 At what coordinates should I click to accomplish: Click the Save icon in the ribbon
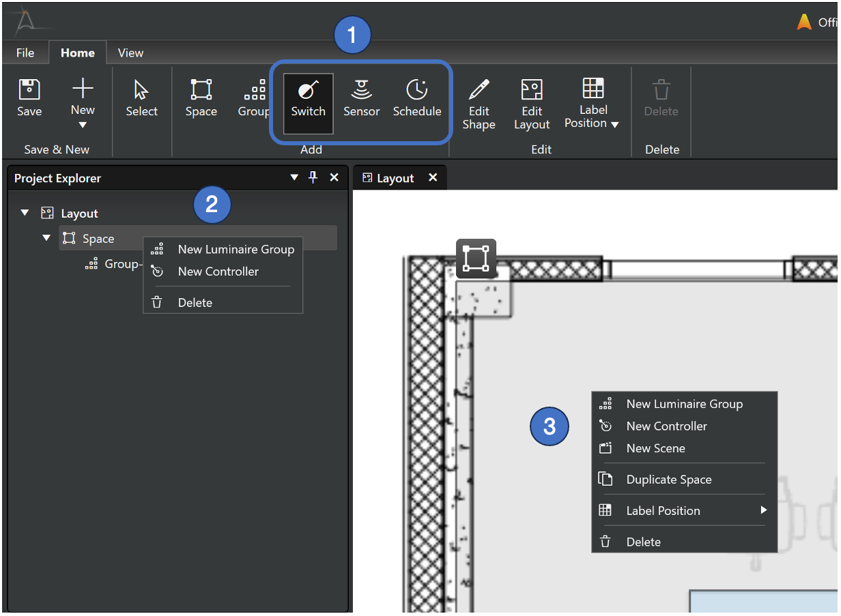[29, 89]
